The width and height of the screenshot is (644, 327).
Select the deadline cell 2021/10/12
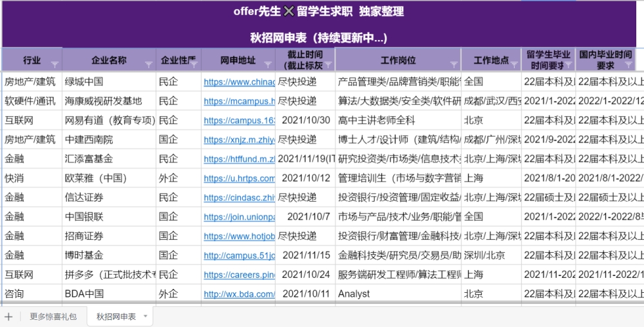click(x=305, y=179)
